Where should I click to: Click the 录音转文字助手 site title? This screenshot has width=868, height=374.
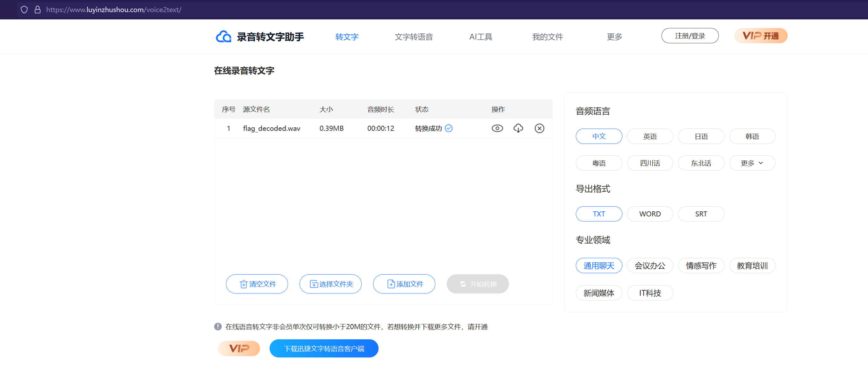pos(270,37)
